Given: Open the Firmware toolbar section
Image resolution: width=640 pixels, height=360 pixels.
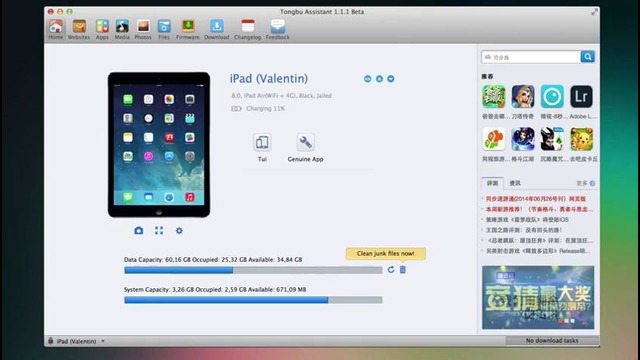Looking at the screenshot, I should (188, 29).
